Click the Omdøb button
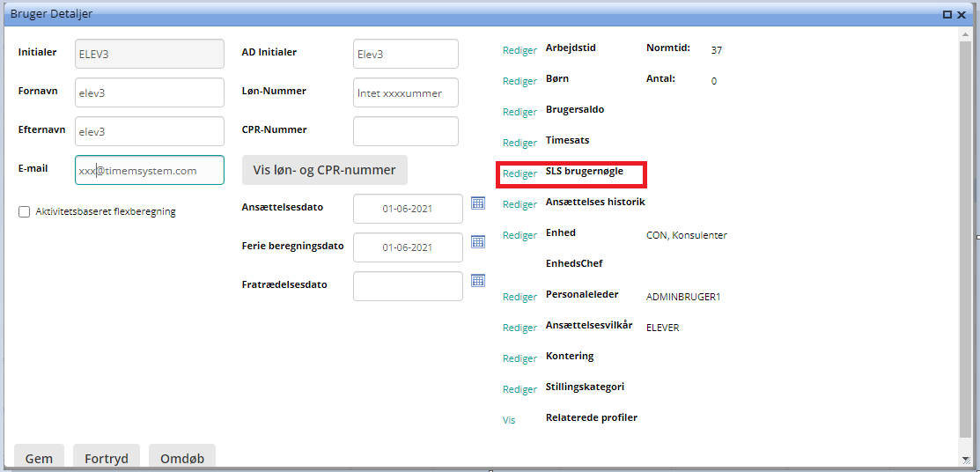 [182, 458]
